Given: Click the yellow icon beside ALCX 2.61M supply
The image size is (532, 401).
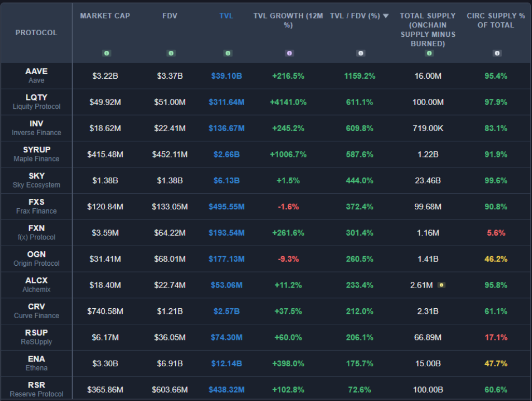Looking at the screenshot, I should (441, 285).
